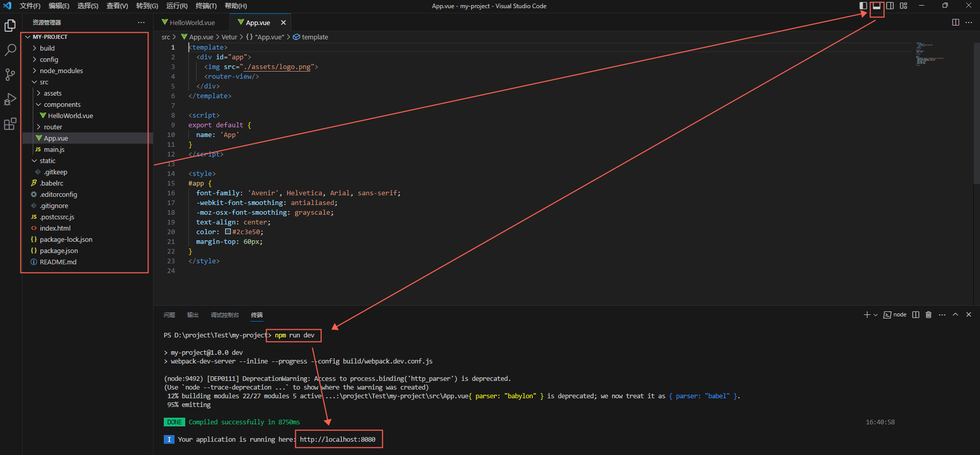Close the App.vue editor tab
The width and height of the screenshot is (980, 455).
284,22
